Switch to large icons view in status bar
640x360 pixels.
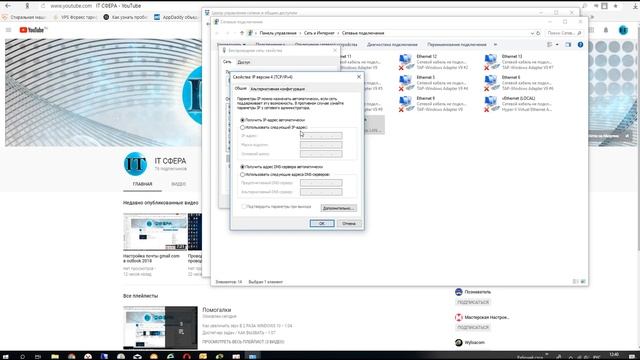[583, 282]
